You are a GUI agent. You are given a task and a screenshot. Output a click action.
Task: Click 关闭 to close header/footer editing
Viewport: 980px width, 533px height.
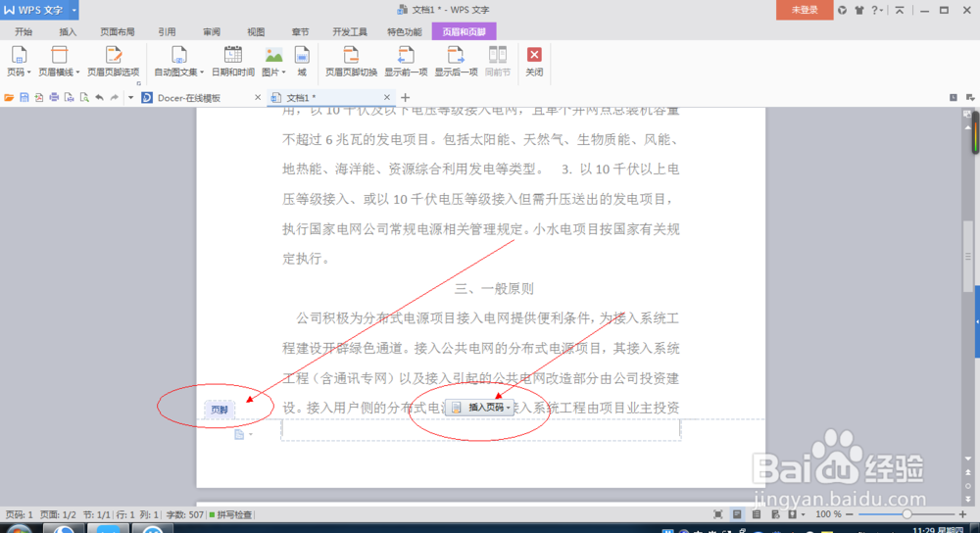click(534, 61)
